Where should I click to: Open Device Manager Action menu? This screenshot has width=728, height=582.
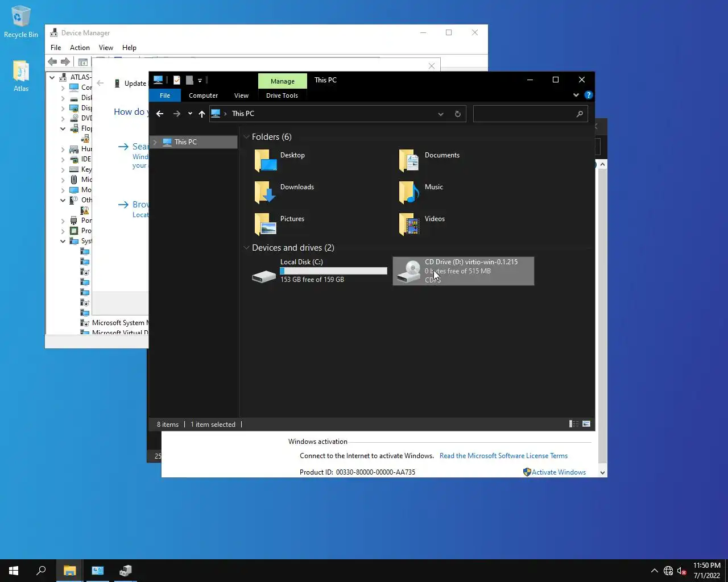[x=80, y=48]
